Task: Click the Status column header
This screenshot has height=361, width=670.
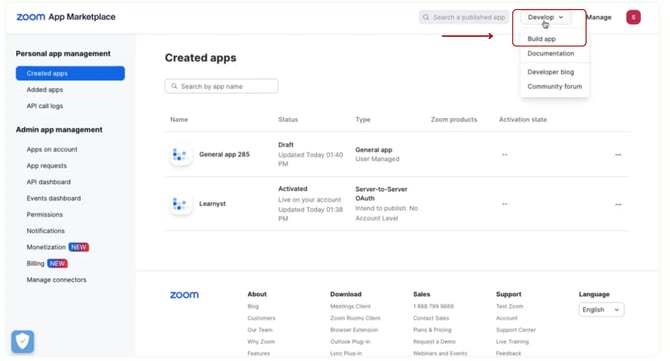Action: [288, 120]
